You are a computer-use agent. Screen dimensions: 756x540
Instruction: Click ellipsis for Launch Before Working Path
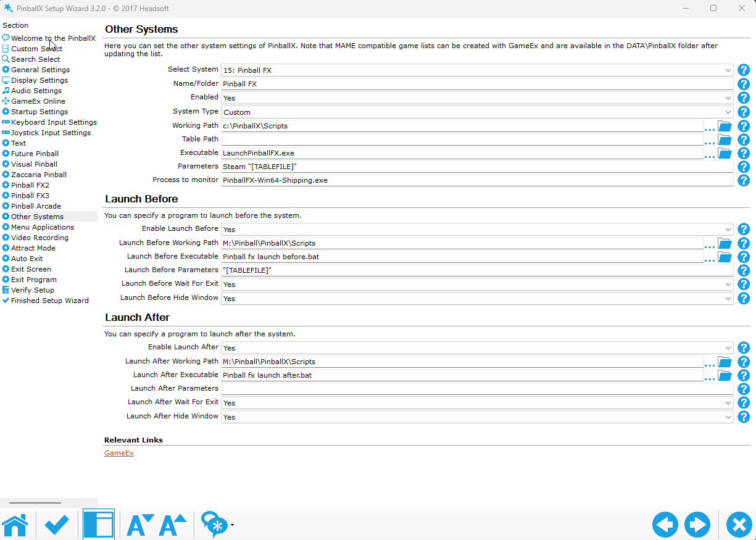(710, 246)
